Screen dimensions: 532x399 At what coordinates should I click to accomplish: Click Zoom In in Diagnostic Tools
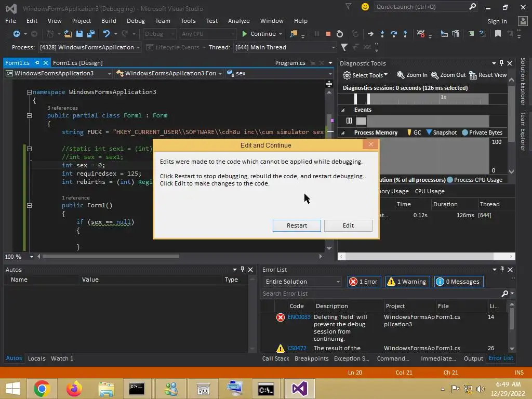point(412,75)
